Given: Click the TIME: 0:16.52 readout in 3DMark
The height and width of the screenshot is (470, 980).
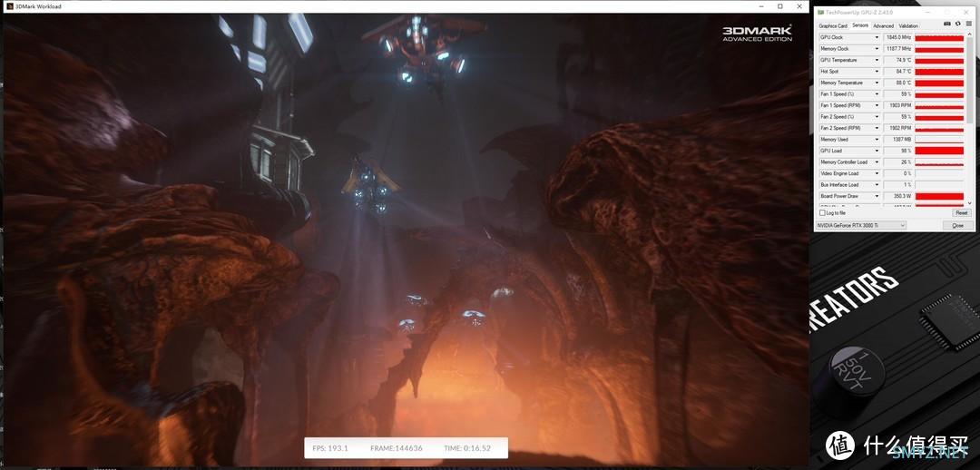Looking at the screenshot, I should click(467, 448).
